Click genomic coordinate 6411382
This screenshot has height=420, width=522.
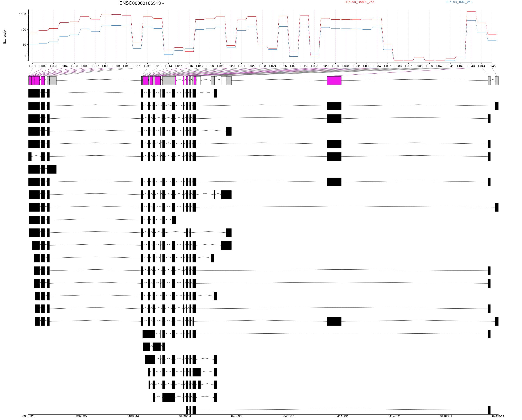[342, 416]
